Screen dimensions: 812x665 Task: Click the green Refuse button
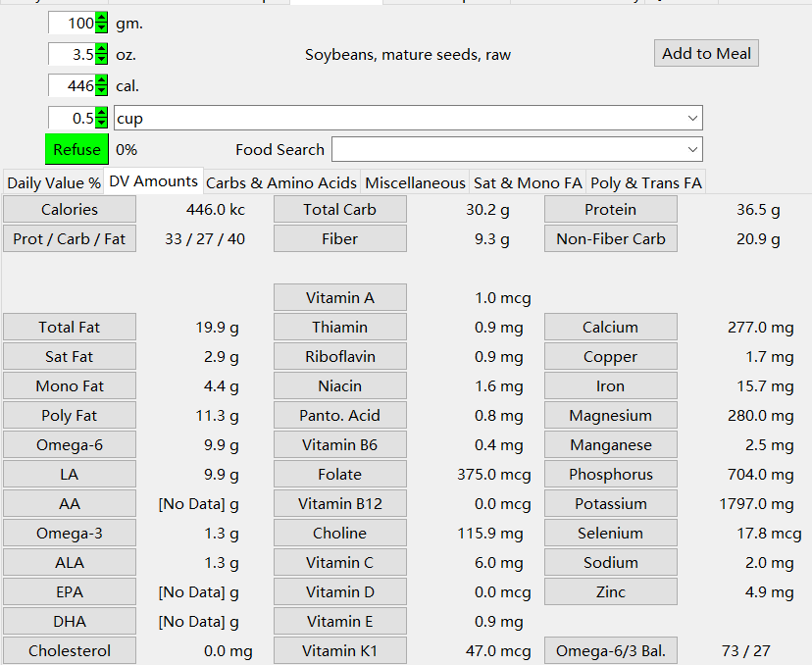coord(76,149)
